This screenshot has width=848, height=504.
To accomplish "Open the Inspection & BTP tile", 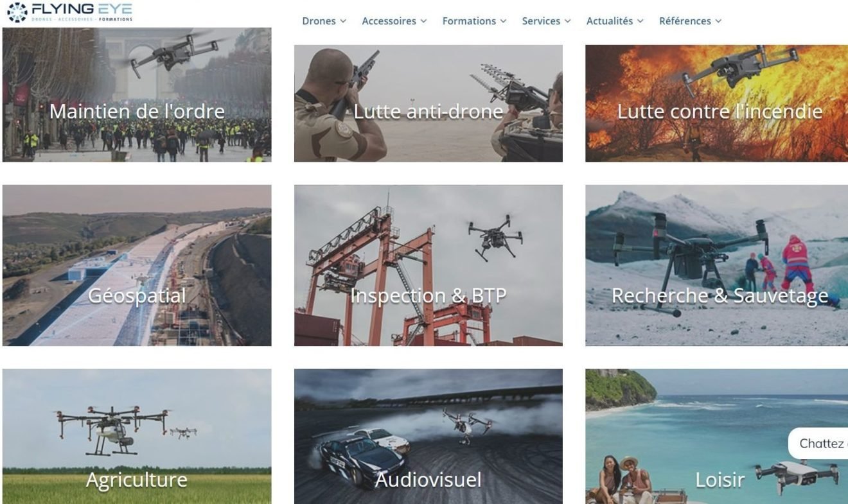I will [x=428, y=265].
